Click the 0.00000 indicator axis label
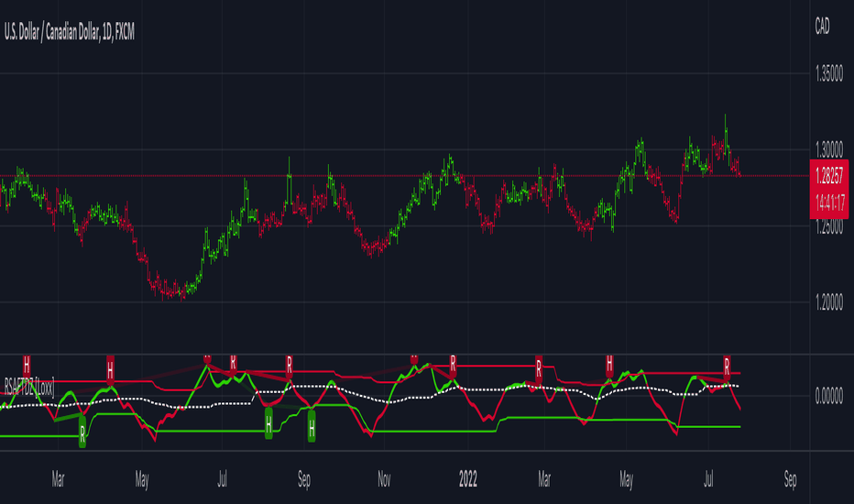This screenshot has width=854, height=504. click(829, 397)
